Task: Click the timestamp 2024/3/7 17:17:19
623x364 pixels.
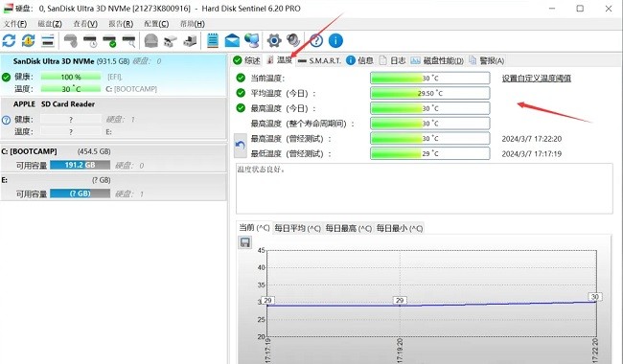Action: 532,154
